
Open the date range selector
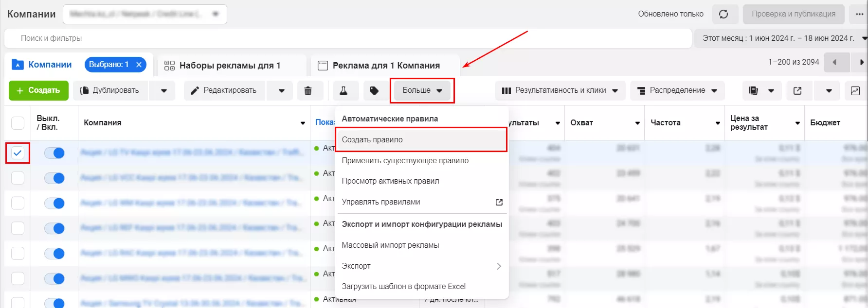[781, 38]
